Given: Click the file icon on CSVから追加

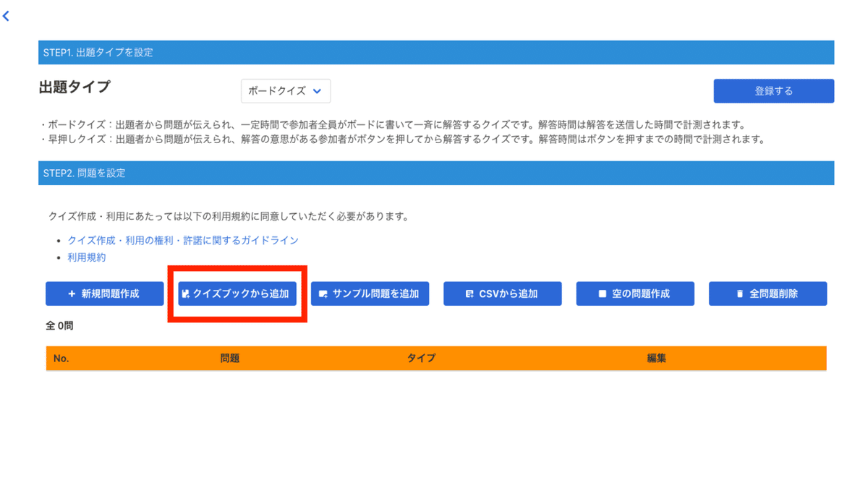Looking at the screenshot, I should coord(472,293).
